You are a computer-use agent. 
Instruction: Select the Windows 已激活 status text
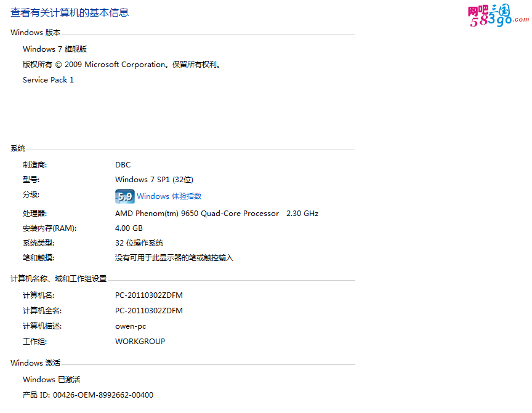click(x=51, y=380)
